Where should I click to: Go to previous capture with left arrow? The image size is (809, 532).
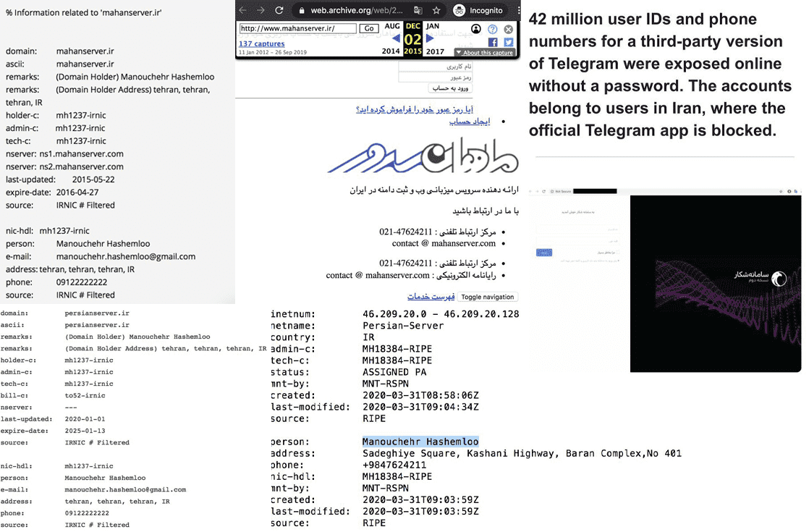click(x=396, y=38)
